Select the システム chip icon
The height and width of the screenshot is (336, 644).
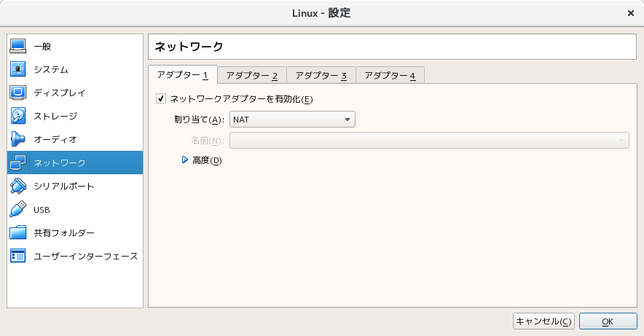tap(17, 69)
